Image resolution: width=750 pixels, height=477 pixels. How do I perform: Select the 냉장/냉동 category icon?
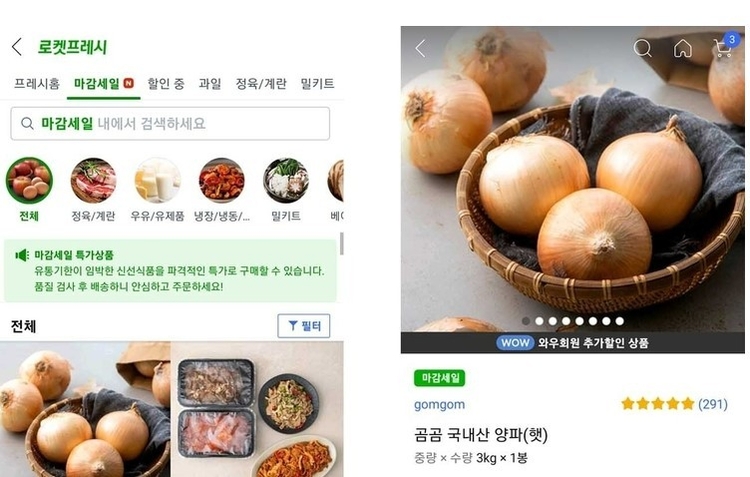click(221, 180)
